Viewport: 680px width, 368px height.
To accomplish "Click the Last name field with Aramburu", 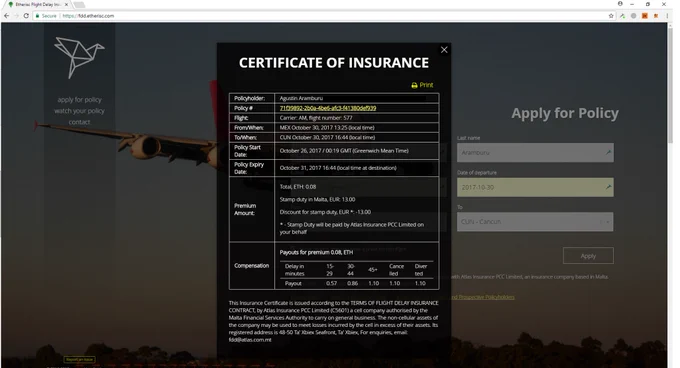I will 535,153.
